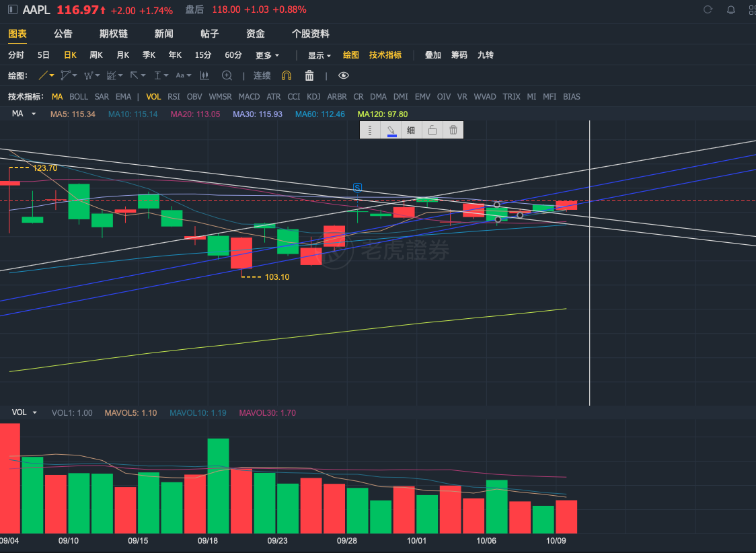Enable the RSI indicator
This screenshot has height=553, width=756.
point(174,96)
